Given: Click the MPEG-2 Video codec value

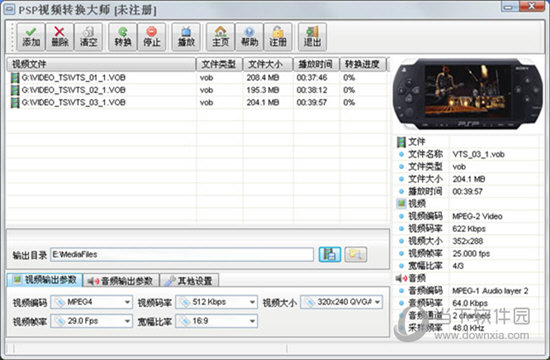Looking at the screenshot, I should point(477,216).
